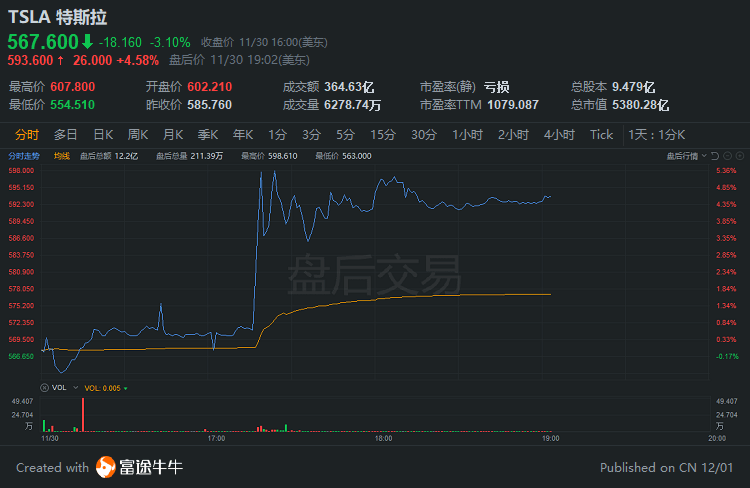Select the 4小时 interval tab

pyautogui.click(x=559, y=135)
